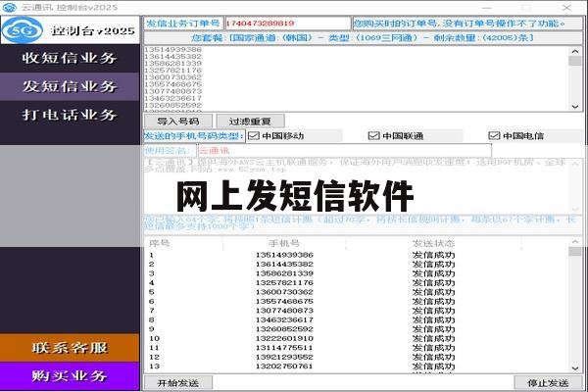Open the 收短信业务 section
588x392 pixels.
click(70, 58)
